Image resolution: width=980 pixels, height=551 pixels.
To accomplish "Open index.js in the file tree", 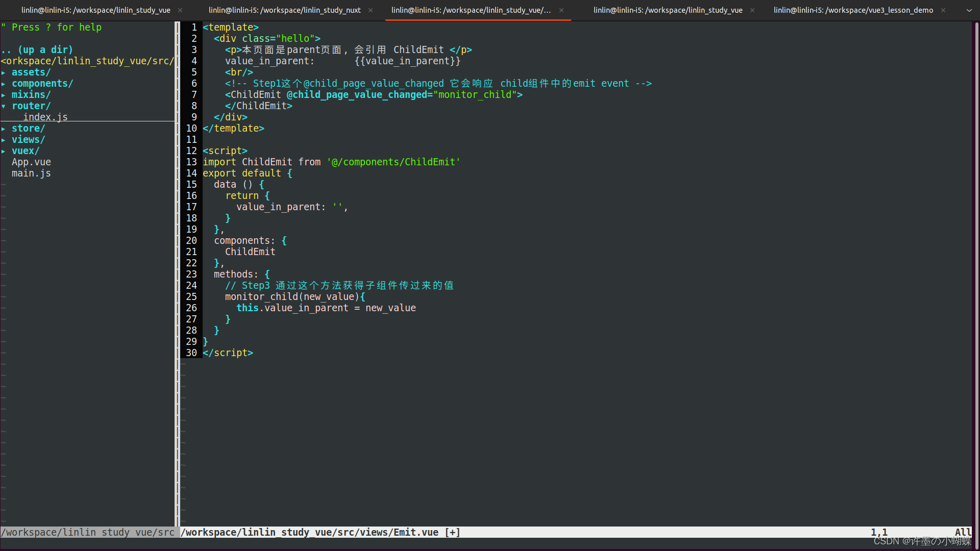I will tap(45, 117).
